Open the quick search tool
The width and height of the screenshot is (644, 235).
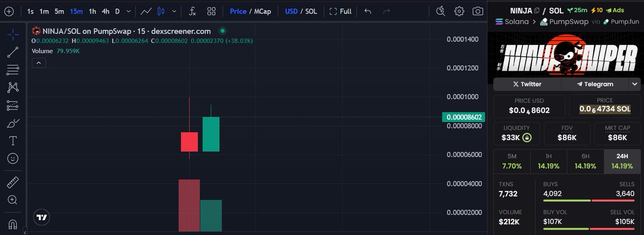(x=441, y=11)
